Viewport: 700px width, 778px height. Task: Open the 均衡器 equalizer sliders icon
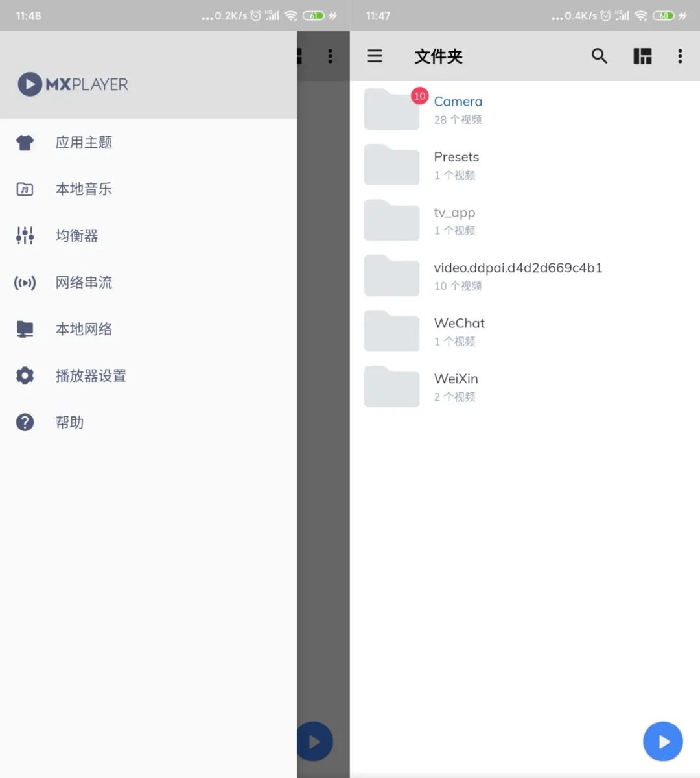point(25,236)
